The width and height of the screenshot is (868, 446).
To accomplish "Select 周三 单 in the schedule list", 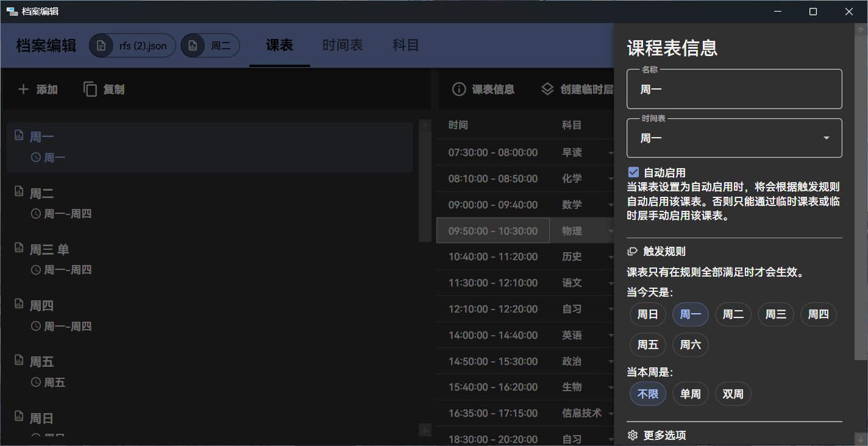I will pos(49,250).
